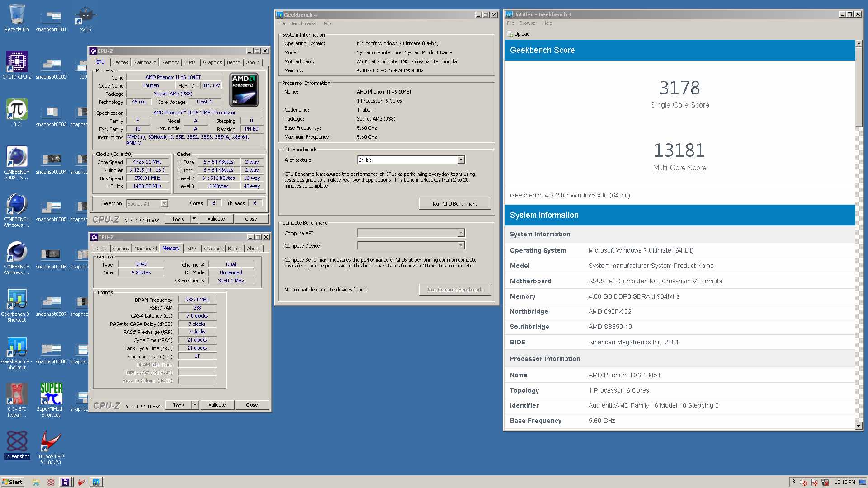Image resolution: width=868 pixels, height=488 pixels.
Task: Open the CINEBENCH 2003 desktop shortcut
Action: pyautogui.click(x=17, y=163)
